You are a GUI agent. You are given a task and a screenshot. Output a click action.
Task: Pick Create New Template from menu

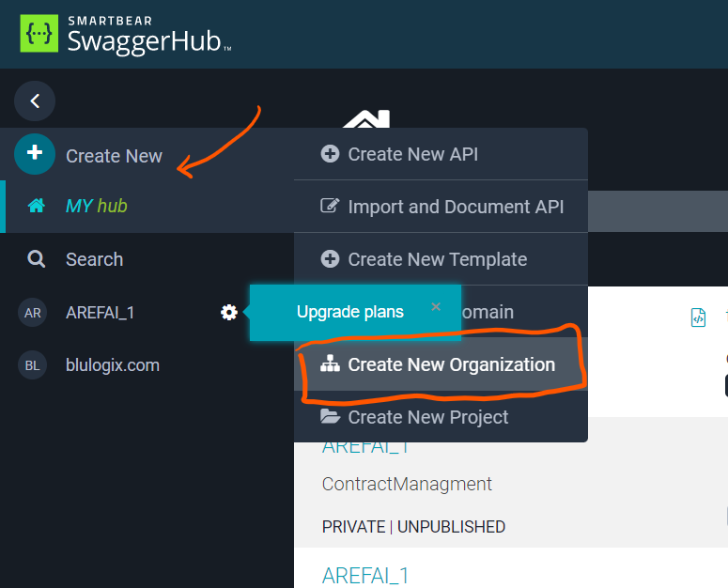pyautogui.click(x=437, y=259)
